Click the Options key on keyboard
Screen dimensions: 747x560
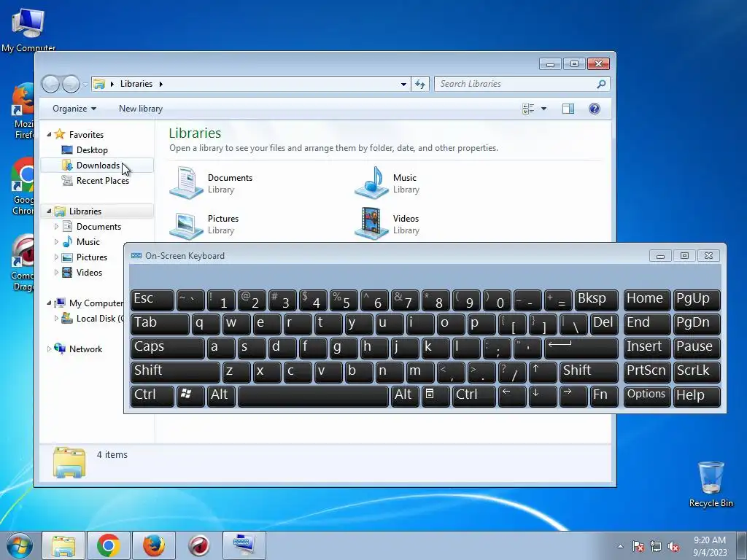pyautogui.click(x=646, y=396)
